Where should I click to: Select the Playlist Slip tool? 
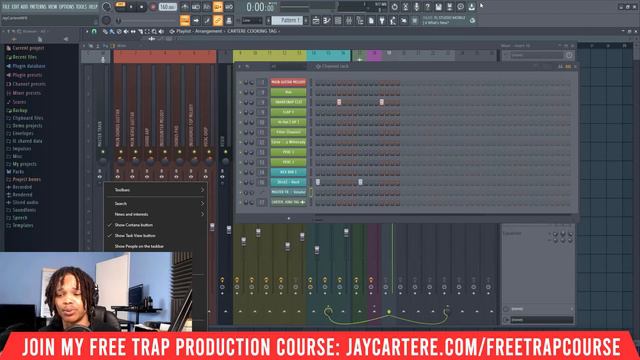click(x=133, y=31)
